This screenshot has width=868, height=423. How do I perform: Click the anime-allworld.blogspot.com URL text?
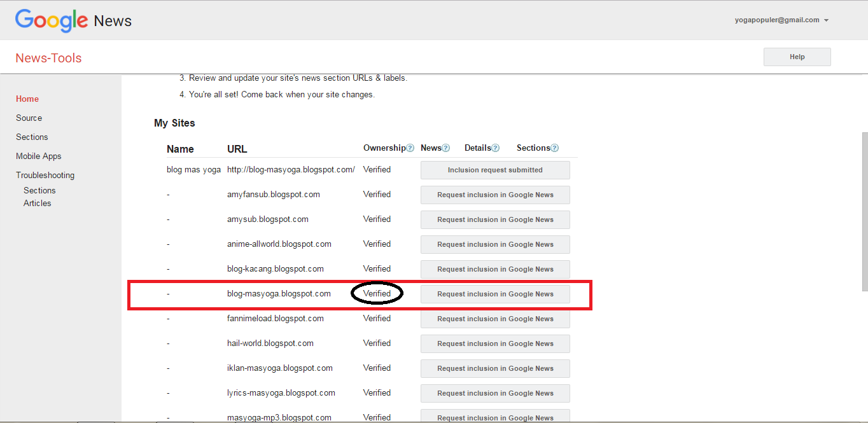[x=279, y=244]
